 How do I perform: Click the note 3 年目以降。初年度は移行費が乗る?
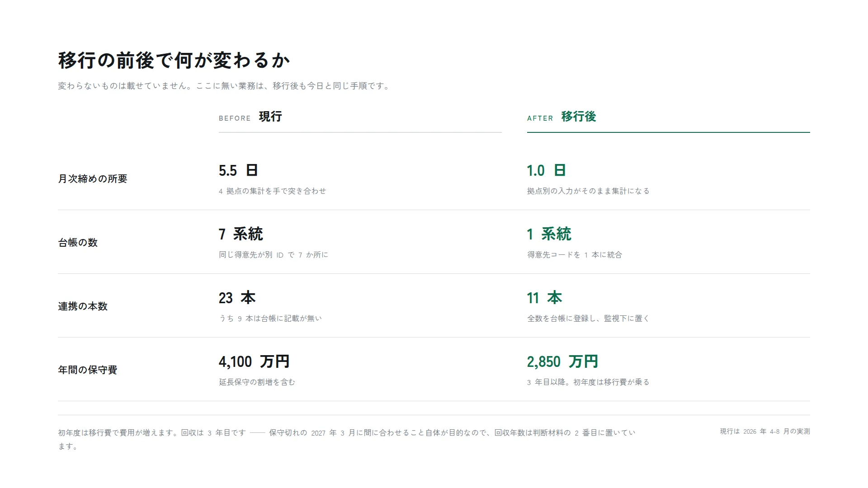coord(589,382)
